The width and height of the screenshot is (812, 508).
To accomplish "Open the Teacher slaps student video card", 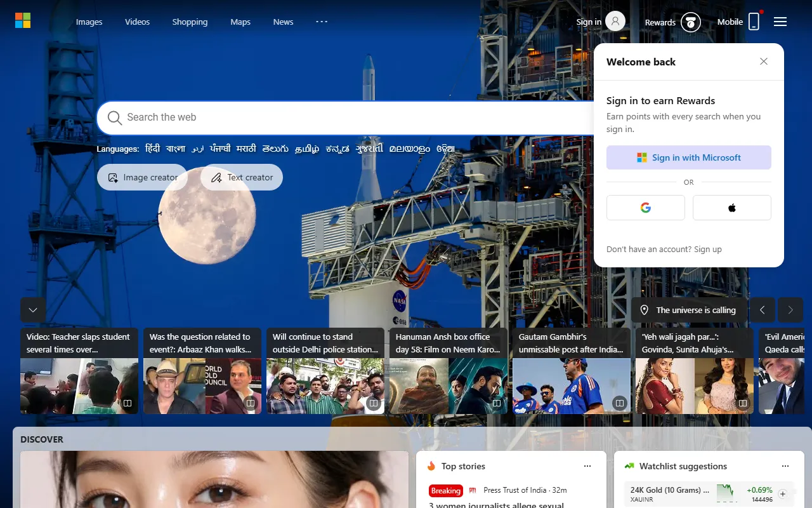I will click(79, 371).
